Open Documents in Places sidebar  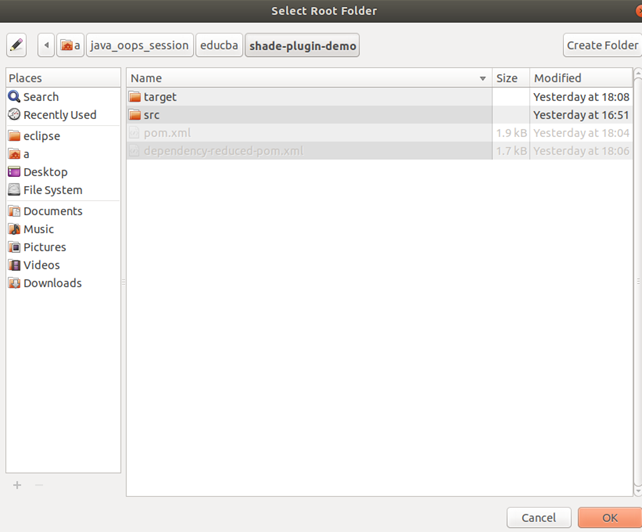tap(63, 211)
